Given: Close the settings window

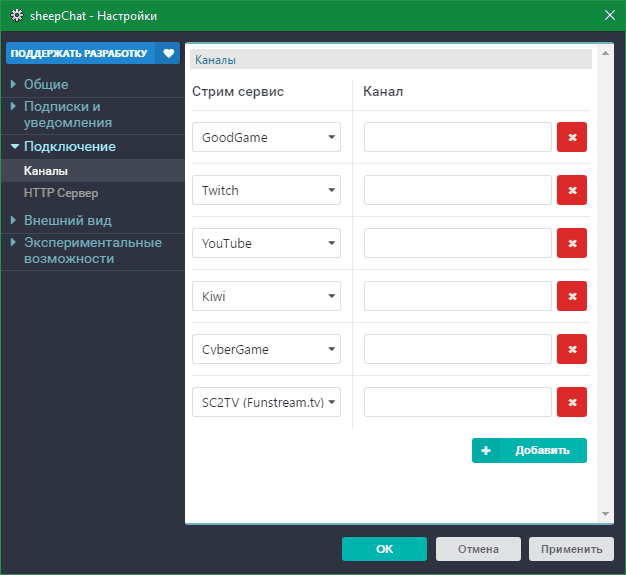Looking at the screenshot, I should [x=610, y=15].
